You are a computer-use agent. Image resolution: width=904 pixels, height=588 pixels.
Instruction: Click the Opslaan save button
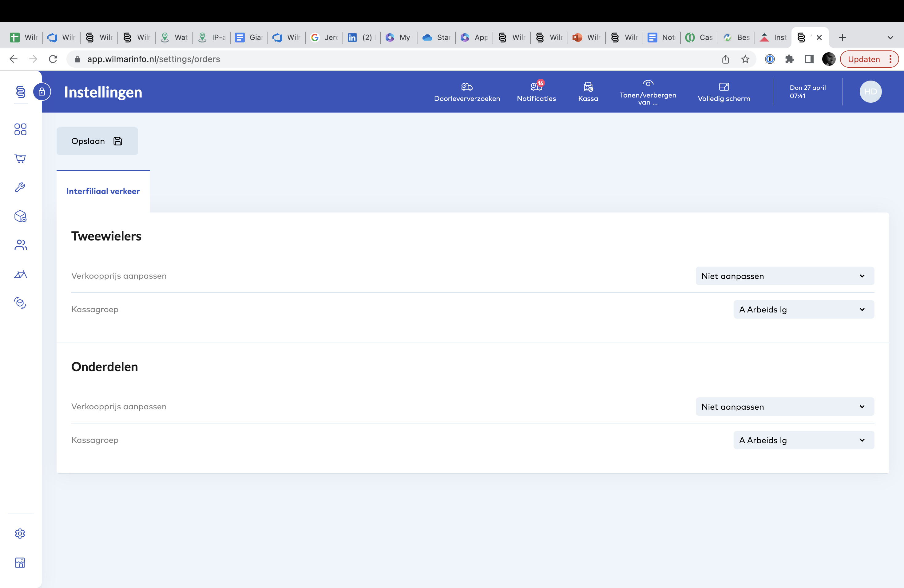(97, 141)
